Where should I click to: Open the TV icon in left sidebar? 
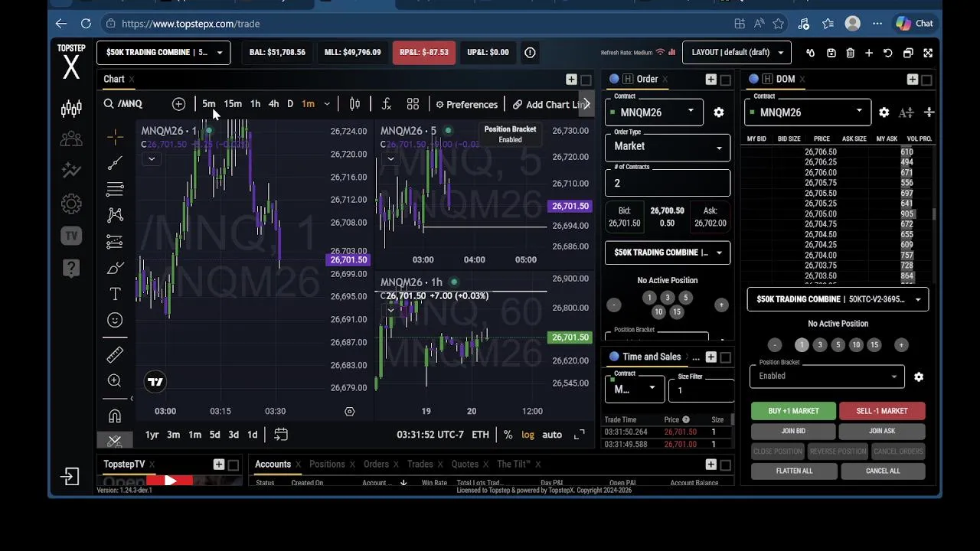(x=71, y=236)
